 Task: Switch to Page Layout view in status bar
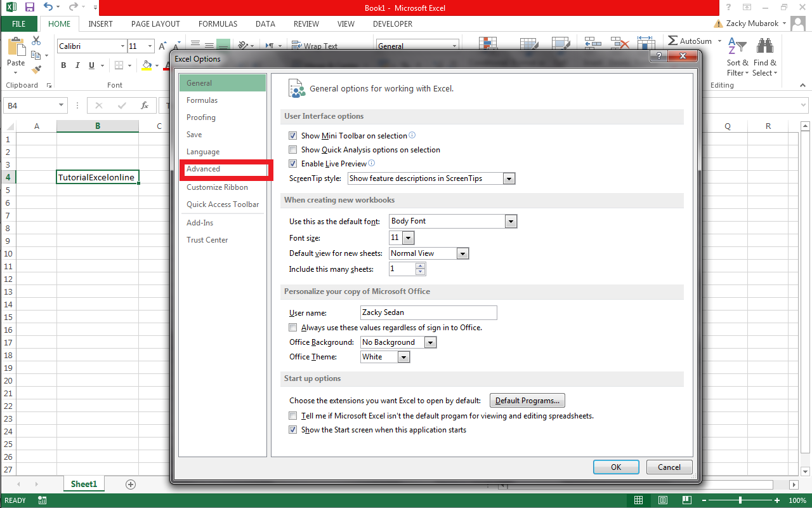(x=662, y=500)
